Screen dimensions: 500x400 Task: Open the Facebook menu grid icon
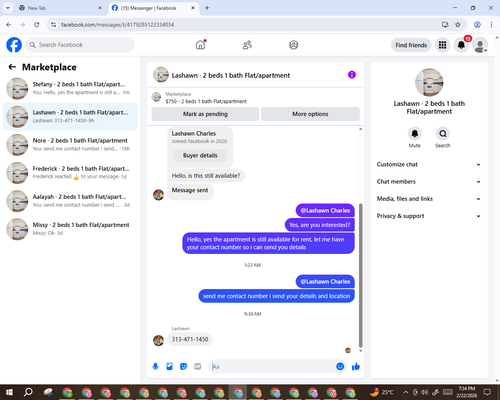click(x=442, y=45)
